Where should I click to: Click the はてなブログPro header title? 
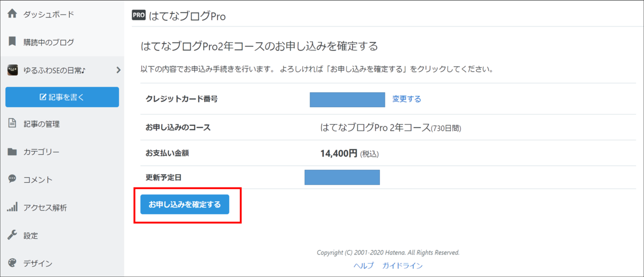[x=187, y=16]
